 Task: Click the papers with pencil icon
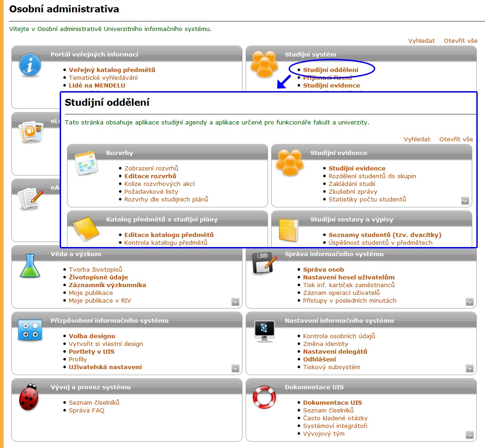pos(30,198)
